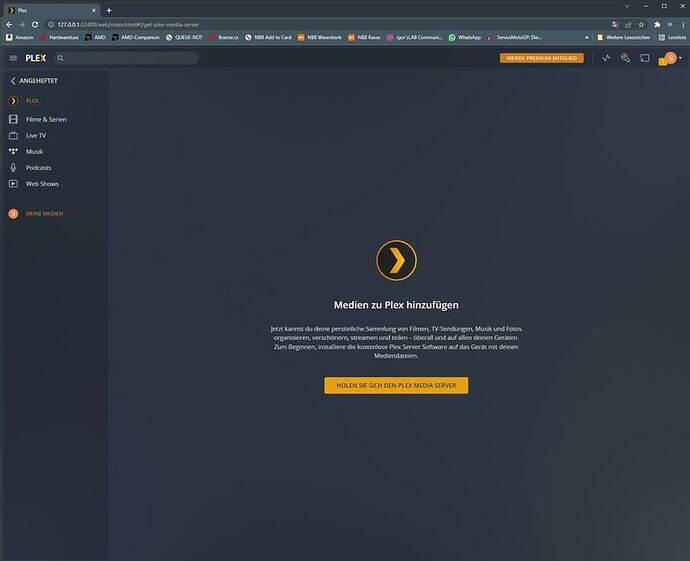Open the QUEUE-NOT bookmark
The width and height of the screenshot is (690, 561).
tap(184, 37)
